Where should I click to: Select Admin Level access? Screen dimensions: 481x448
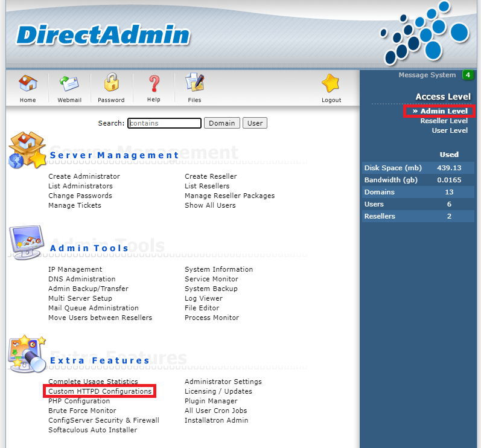pyautogui.click(x=440, y=111)
